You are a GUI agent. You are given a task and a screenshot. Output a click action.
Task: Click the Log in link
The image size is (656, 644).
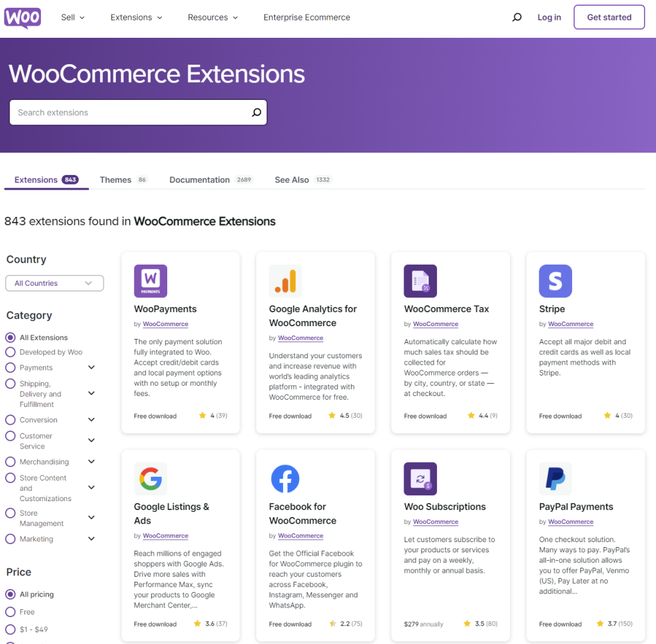tap(549, 17)
